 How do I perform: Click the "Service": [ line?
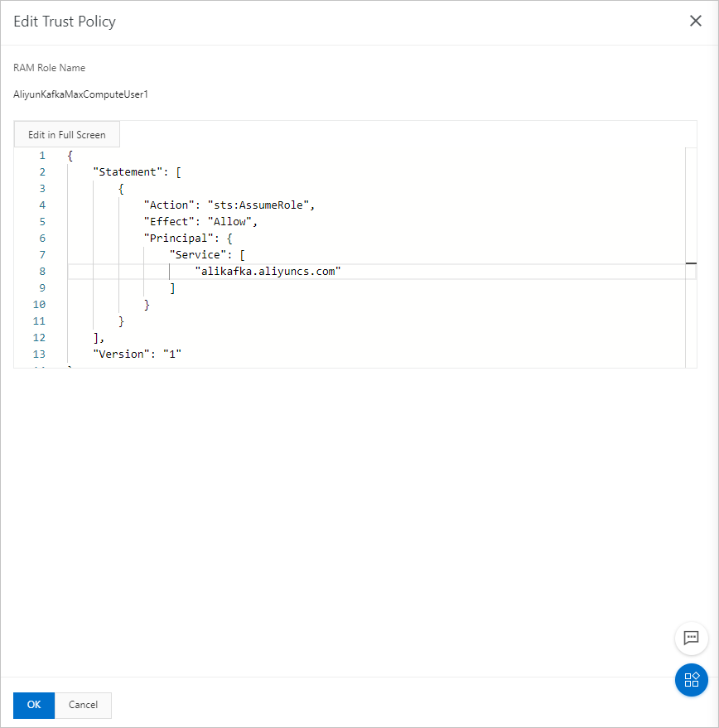[x=207, y=255]
